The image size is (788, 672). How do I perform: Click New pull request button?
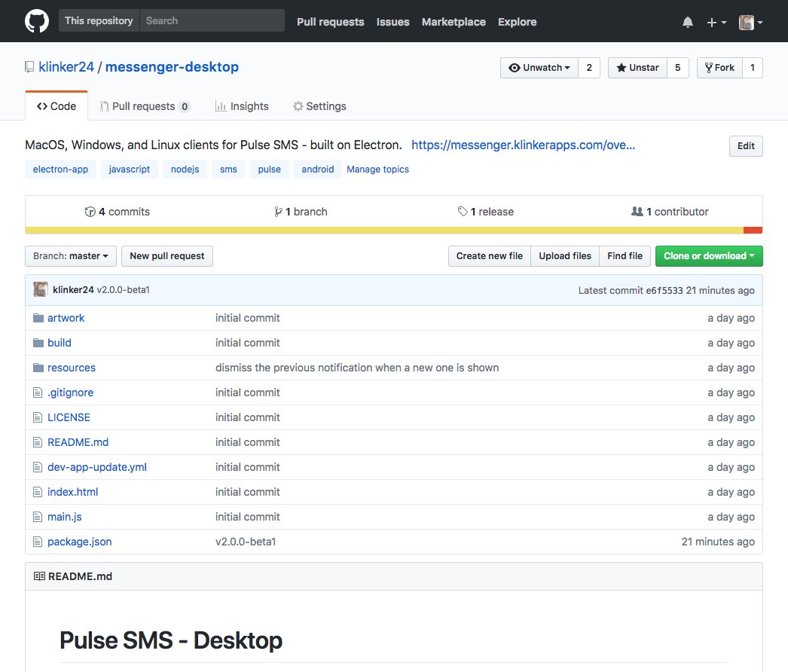tap(166, 256)
